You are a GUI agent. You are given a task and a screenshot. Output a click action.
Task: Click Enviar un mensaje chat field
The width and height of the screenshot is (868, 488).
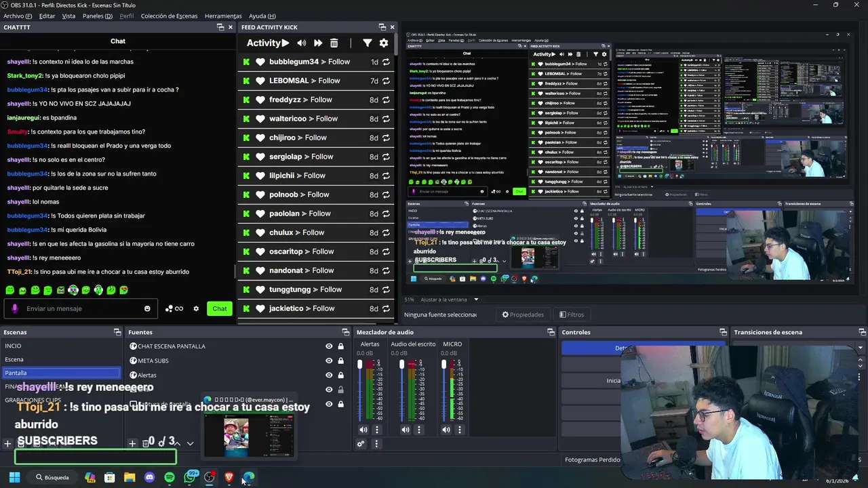pyautogui.click(x=80, y=309)
